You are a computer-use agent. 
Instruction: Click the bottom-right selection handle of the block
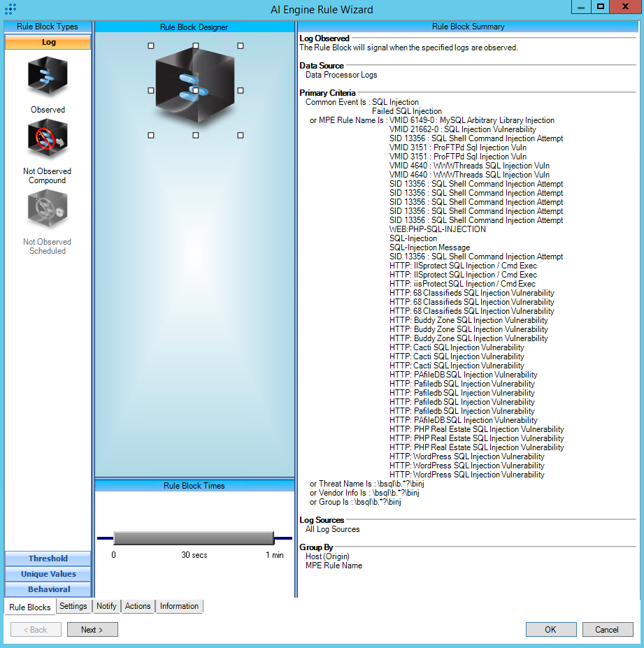coord(241,135)
